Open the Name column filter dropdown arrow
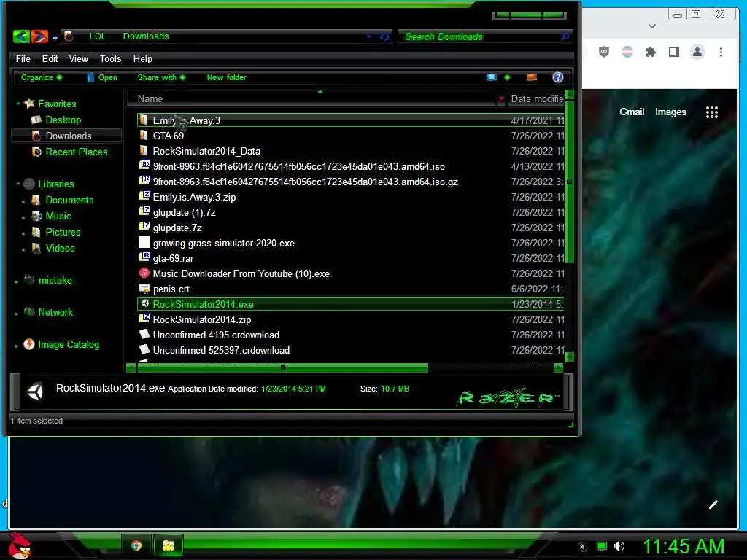The image size is (747, 560). click(x=500, y=98)
